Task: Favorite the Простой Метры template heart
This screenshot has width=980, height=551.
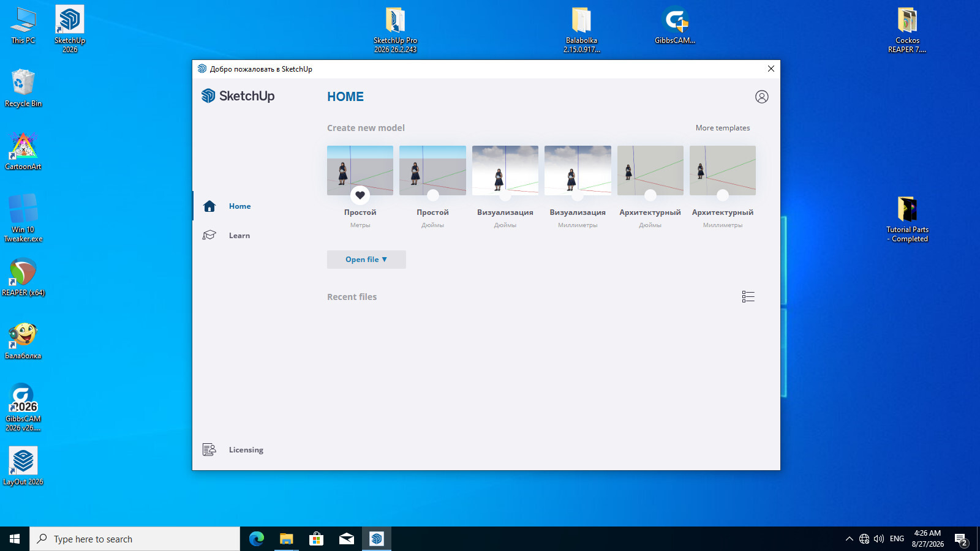Action: coord(360,195)
